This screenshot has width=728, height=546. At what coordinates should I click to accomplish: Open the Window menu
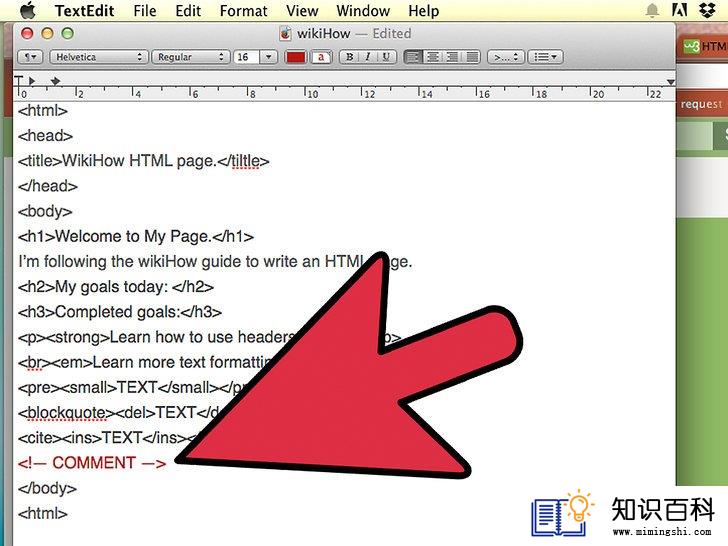click(363, 11)
